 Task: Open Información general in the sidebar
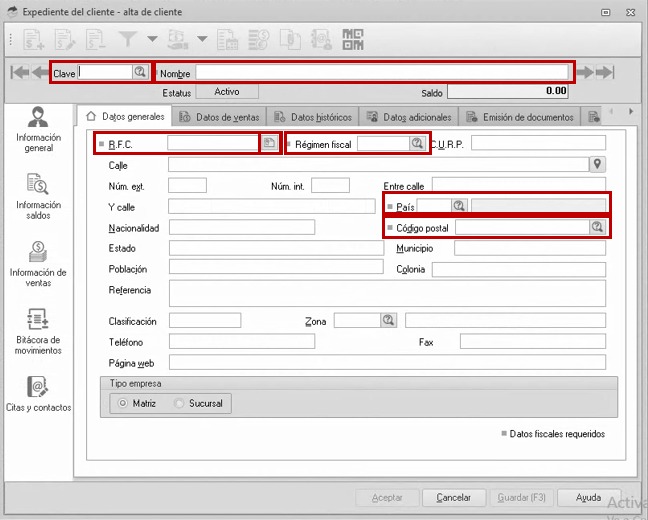39,128
